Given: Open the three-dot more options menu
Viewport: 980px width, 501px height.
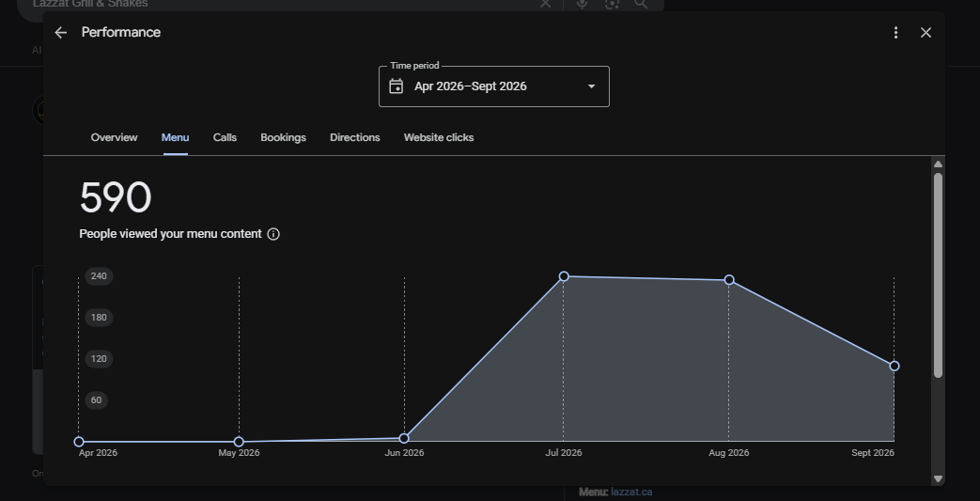Looking at the screenshot, I should coord(895,33).
